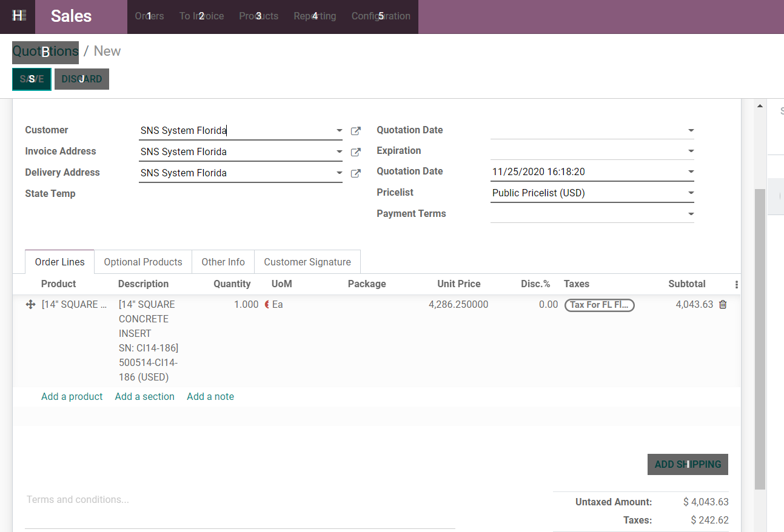The height and width of the screenshot is (532, 784).
Task: Expand the Customer dropdown
Action: pyautogui.click(x=339, y=131)
